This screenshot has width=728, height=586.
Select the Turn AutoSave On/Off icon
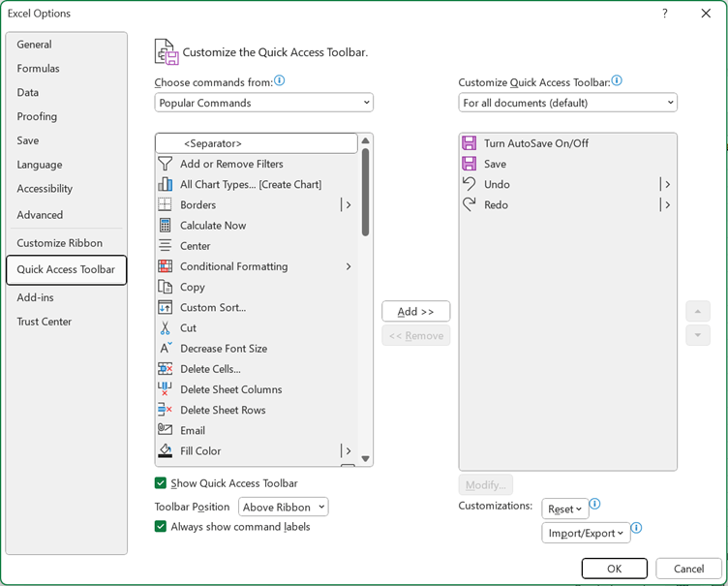[470, 143]
